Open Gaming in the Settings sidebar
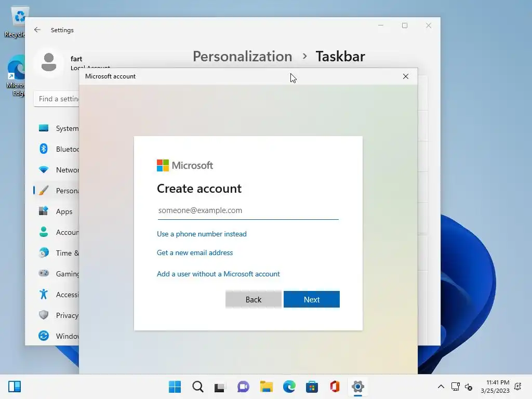 (x=56, y=273)
